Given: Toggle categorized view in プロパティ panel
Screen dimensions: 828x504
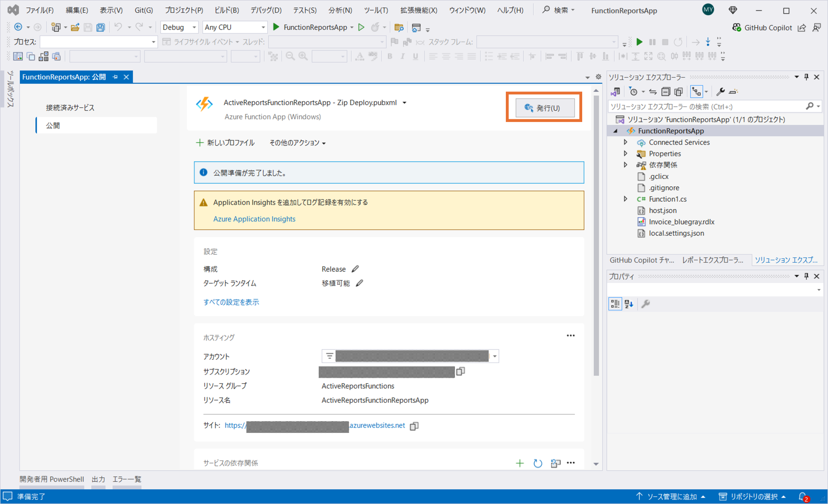Looking at the screenshot, I should 615,304.
